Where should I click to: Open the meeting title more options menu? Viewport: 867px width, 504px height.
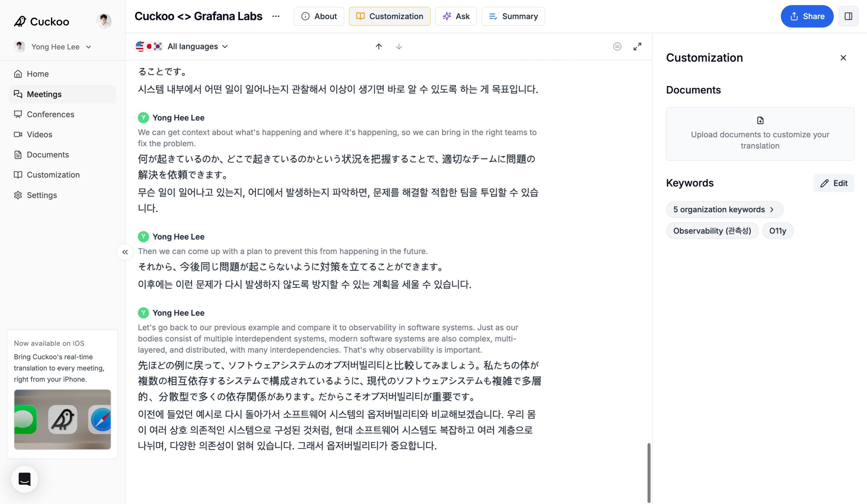pyautogui.click(x=276, y=16)
